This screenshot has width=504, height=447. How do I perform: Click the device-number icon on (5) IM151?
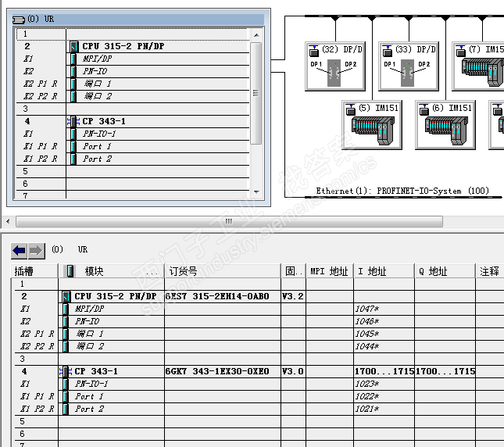pos(350,109)
